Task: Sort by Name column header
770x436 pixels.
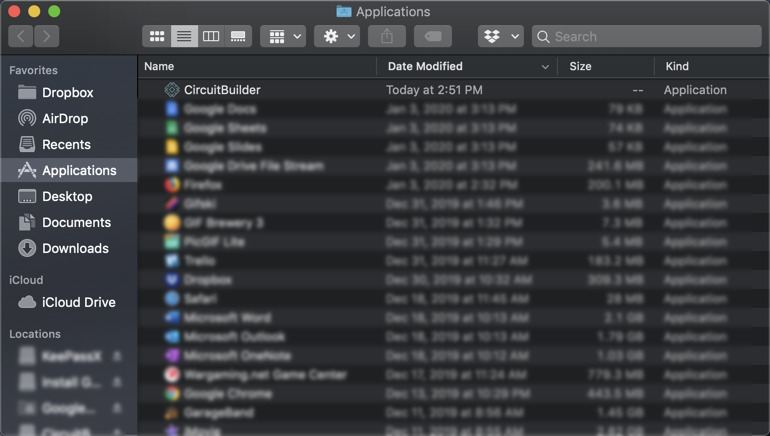Action: pos(159,66)
